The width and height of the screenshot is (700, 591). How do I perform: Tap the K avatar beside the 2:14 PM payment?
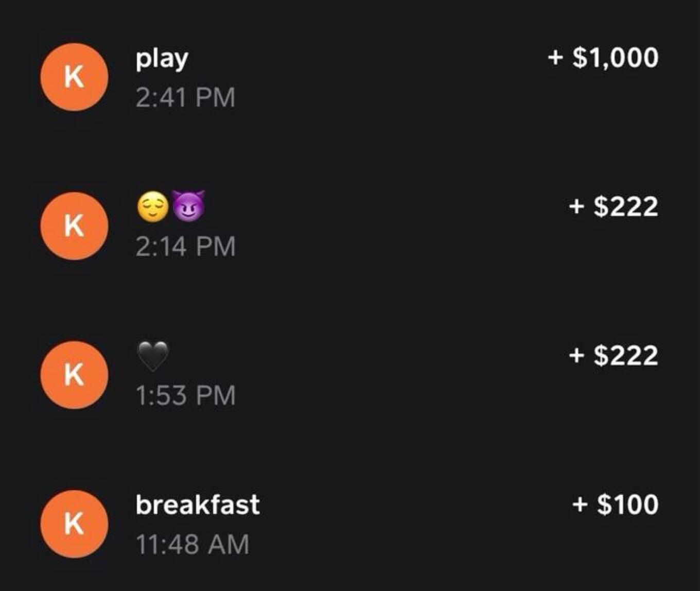tap(74, 226)
